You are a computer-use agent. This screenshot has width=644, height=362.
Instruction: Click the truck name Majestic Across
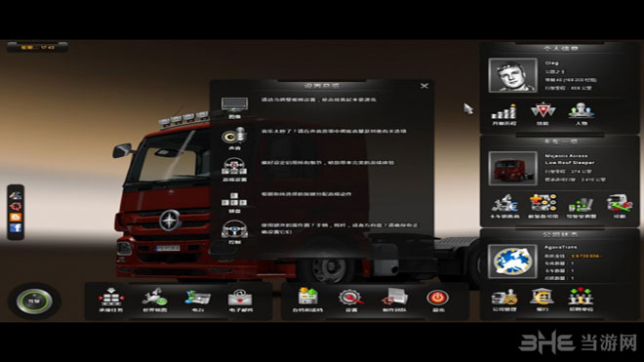pos(566,156)
